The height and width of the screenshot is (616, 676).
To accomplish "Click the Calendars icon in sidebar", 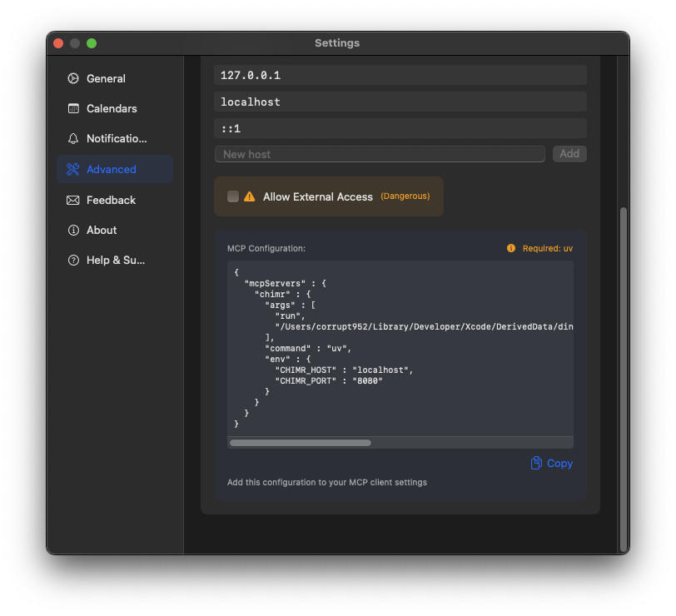I will point(73,108).
